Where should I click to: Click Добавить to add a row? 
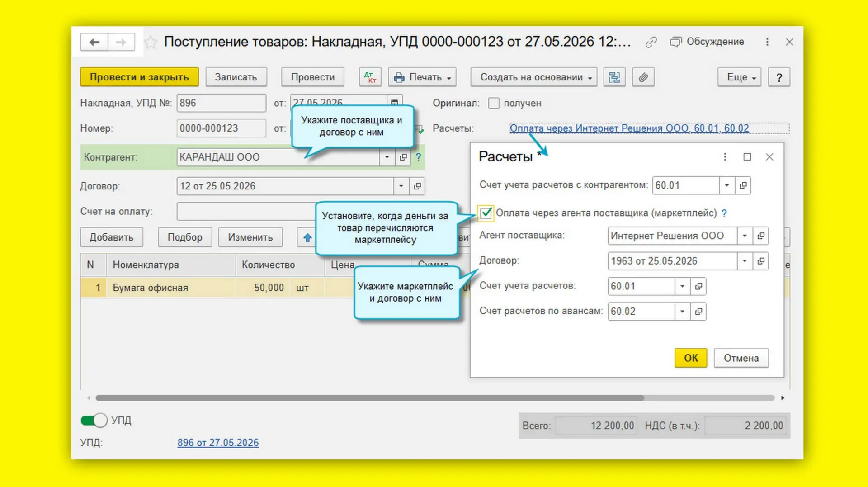click(x=112, y=237)
